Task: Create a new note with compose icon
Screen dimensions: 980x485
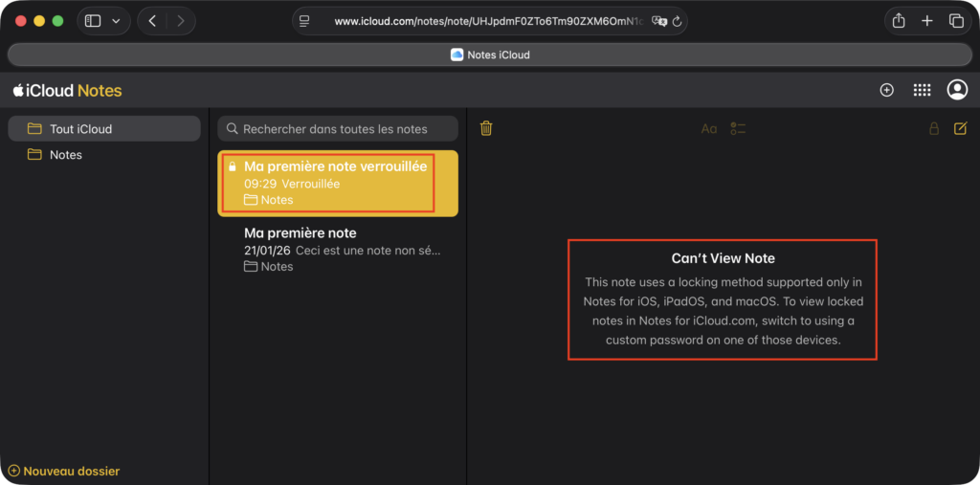Action: point(960,128)
